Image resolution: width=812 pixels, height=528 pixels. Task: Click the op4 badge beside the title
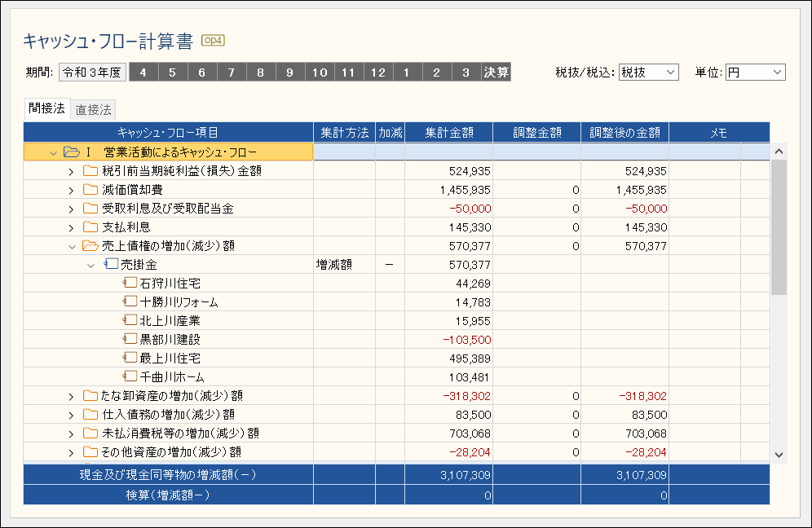point(213,40)
